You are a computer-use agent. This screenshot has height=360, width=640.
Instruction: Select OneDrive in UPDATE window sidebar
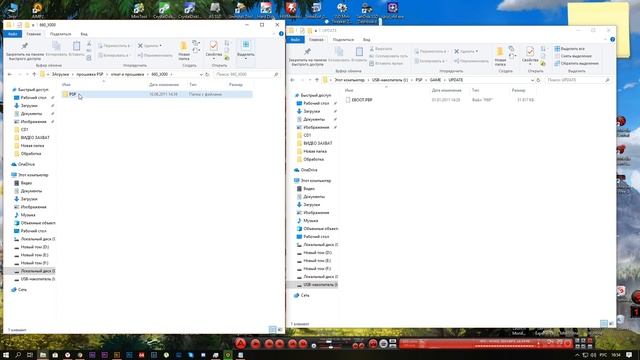click(309, 170)
